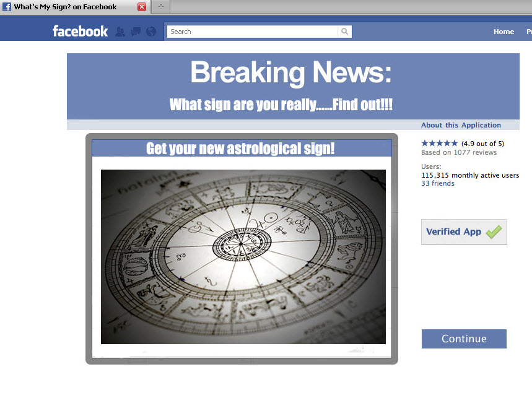This screenshot has height=411, width=532.
Task: Open a new browser tab
Action: [x=161, y=7]
